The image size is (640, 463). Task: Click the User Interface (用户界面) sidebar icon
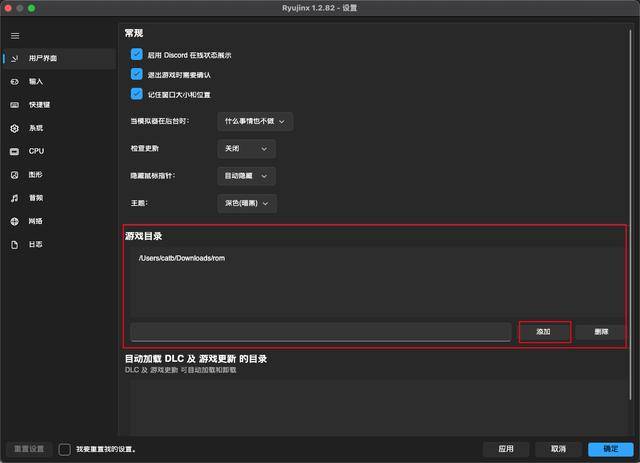[x=15, y=58]
